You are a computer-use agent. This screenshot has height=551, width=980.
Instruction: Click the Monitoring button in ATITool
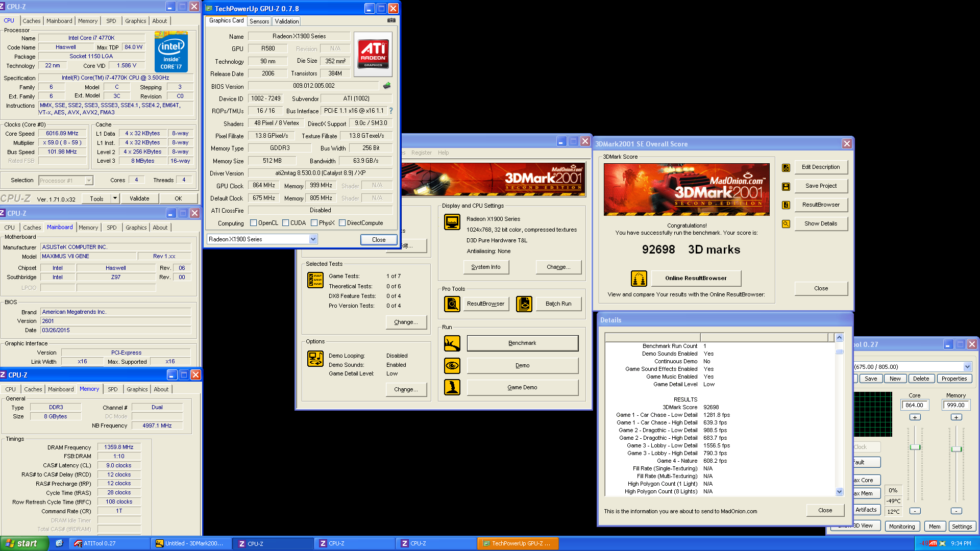pos(902,527)
